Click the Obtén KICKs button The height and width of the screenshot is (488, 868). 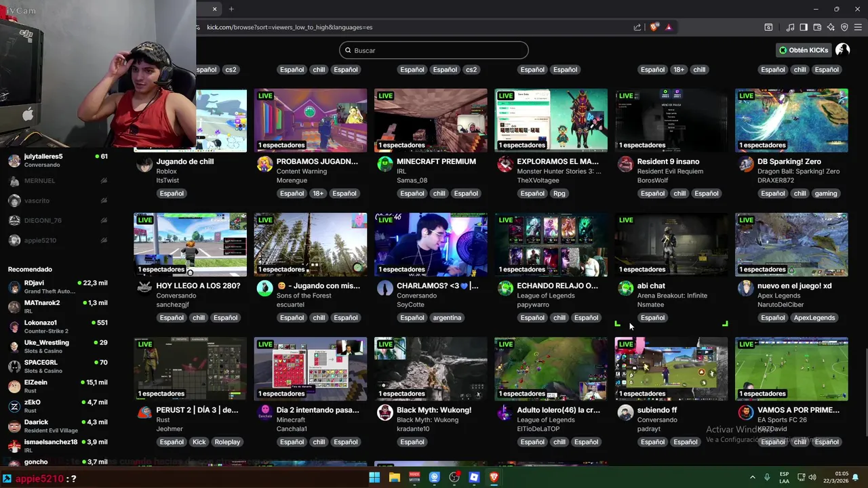(x=804, y=50)
